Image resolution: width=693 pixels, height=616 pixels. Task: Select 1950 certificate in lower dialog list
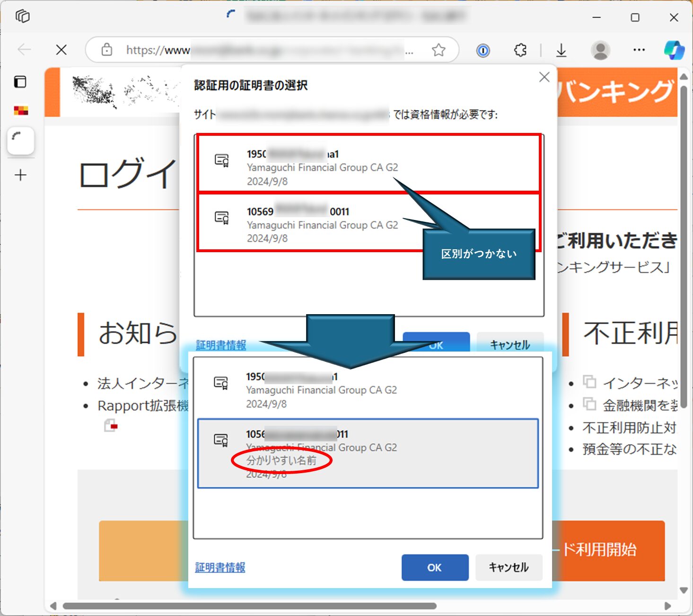click(x=368, y=389)
